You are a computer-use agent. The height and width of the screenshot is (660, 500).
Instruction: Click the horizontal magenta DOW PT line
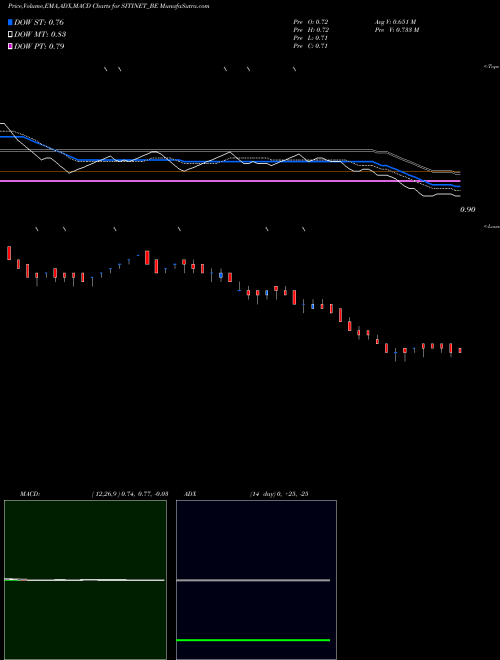tap(229, 181)
